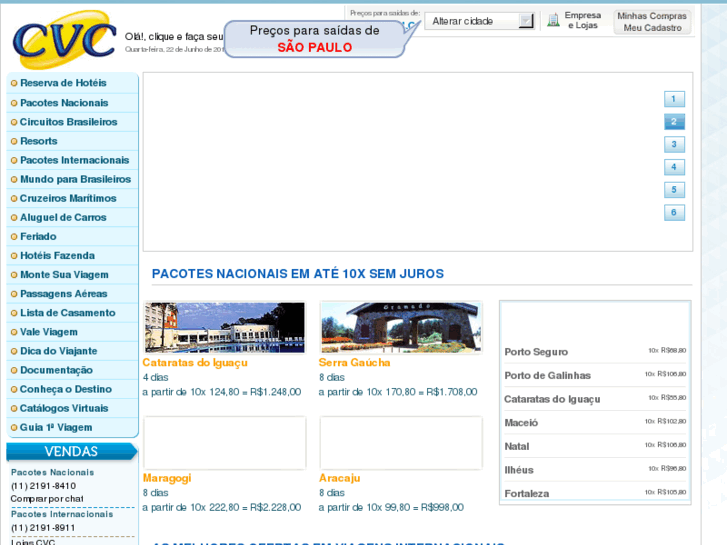Image resolution: width=727 pixels, height=545 pixels.
Task: Select Ilhéus in price list
Action: [x=519, y=470]
